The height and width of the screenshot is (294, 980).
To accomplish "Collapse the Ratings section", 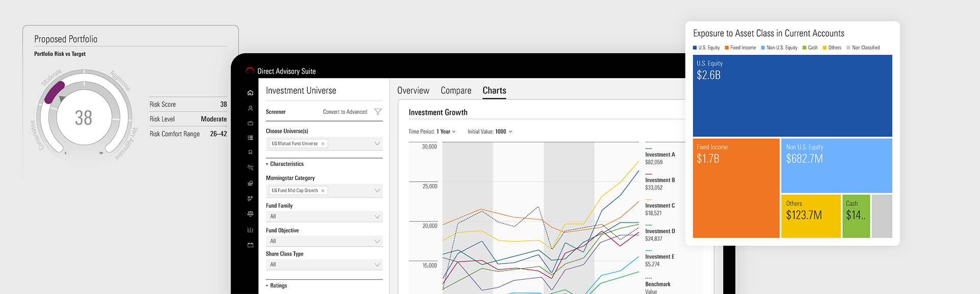I will coord(276,286).
